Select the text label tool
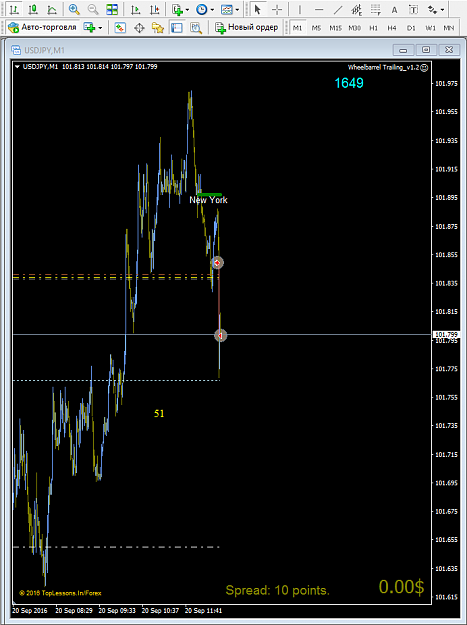 tap(414, 10)
